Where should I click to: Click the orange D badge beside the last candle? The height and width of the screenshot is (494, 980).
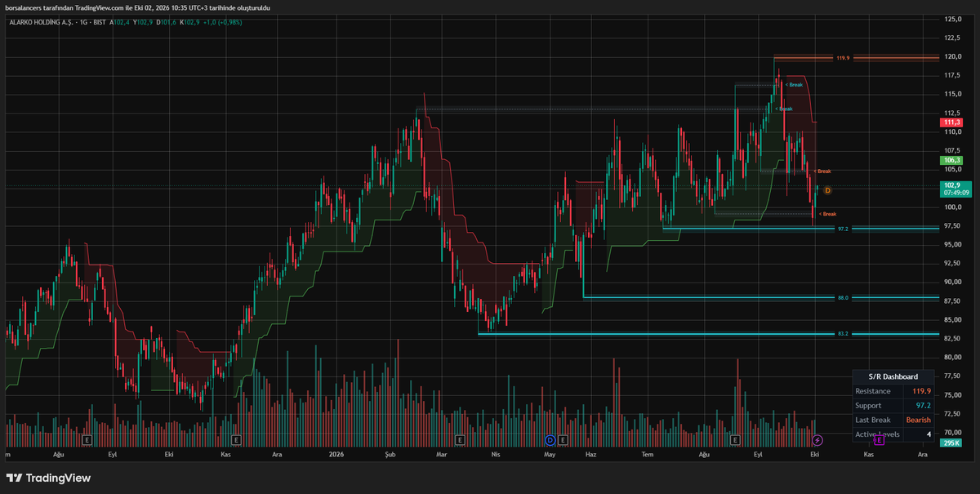(827, 190)
